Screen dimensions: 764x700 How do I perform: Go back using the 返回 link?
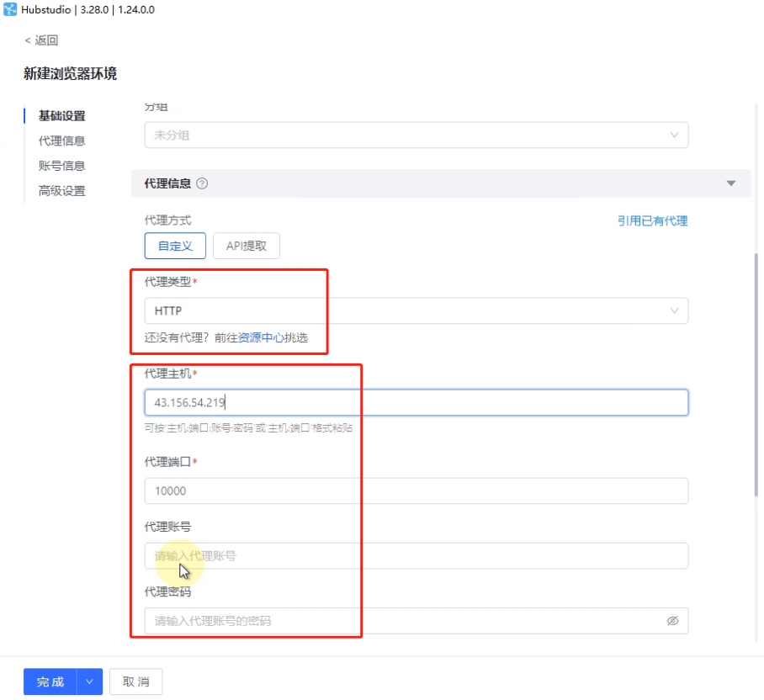[41, 40]
